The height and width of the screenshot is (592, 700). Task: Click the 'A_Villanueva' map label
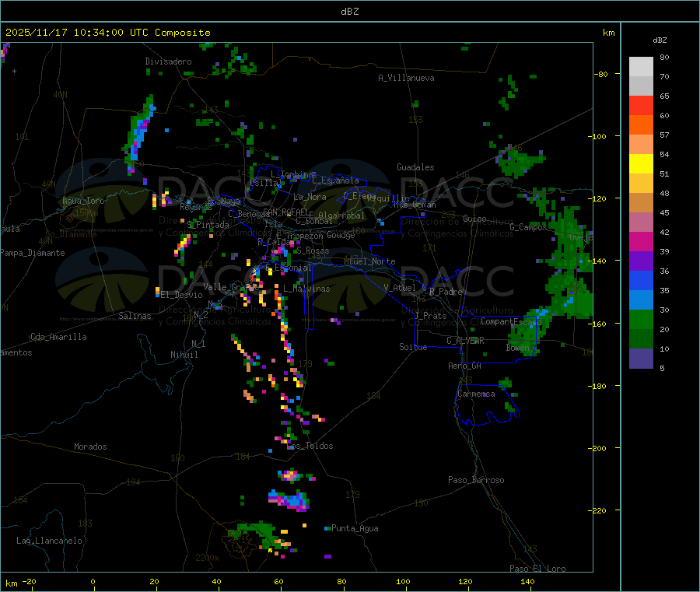point(406,78)
